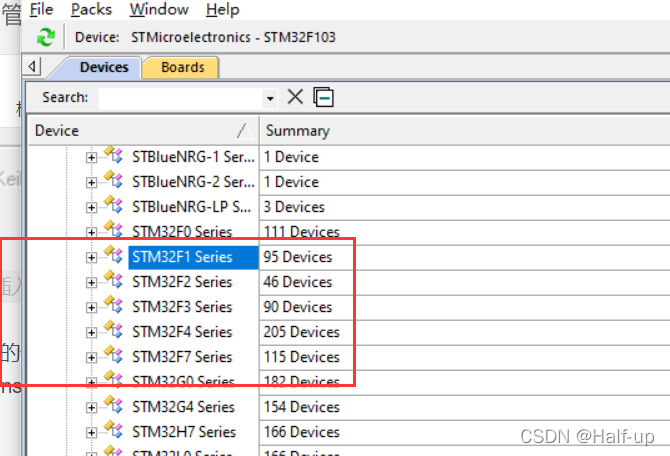Expand the STBlueNRG-1 Series node

tap(91, 158)
